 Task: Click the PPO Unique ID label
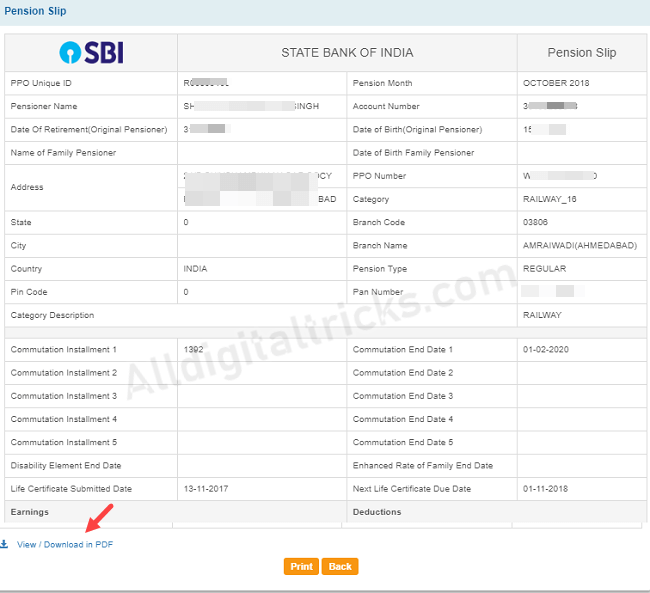41,83
